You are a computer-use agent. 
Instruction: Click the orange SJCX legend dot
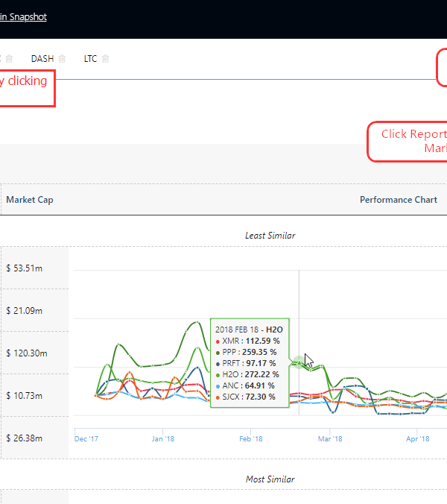pyautogui.click(x=218, y=397)
